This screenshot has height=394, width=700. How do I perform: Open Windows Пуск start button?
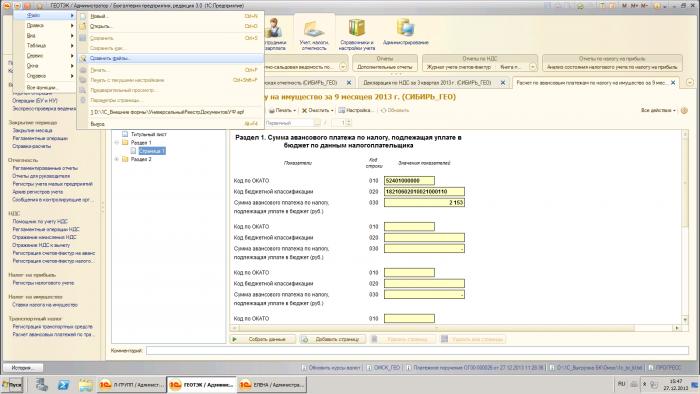[x=12, y=385]
